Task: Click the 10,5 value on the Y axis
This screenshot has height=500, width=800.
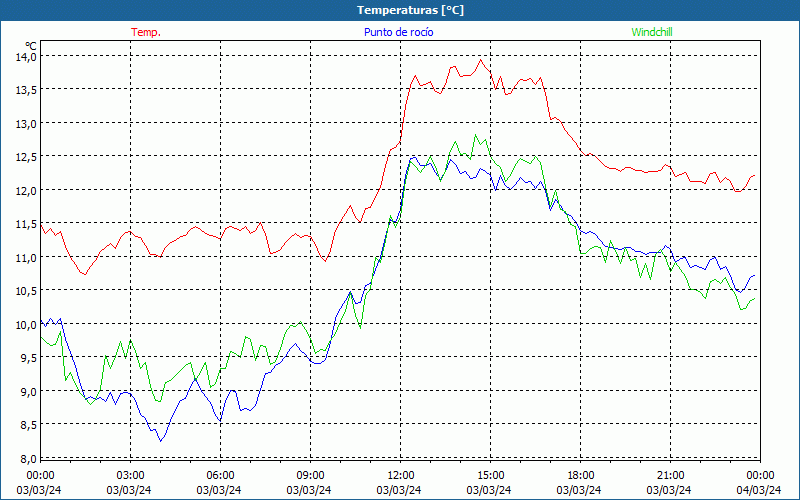Action: coord(25,291)
